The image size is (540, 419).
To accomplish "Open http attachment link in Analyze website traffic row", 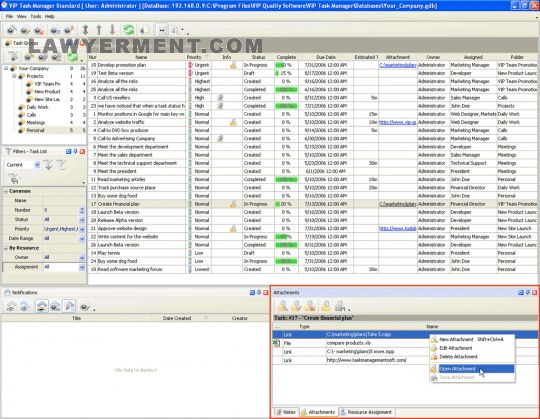I will [x=397, y=122].
